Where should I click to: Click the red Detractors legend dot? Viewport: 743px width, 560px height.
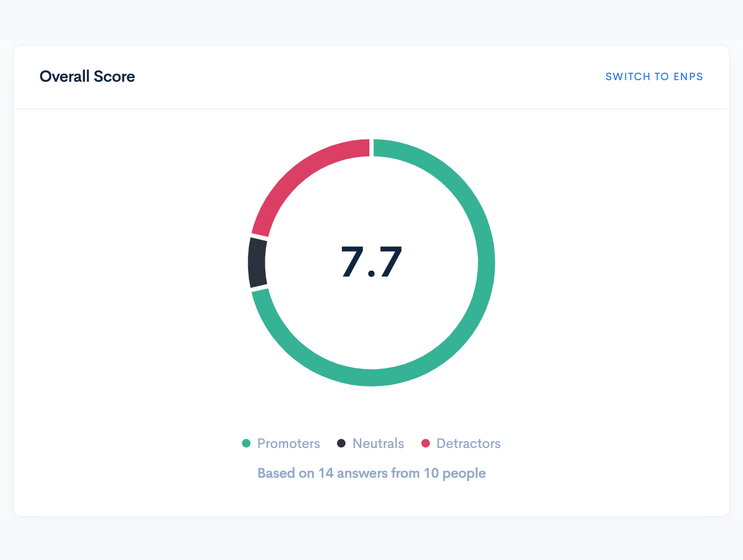(x=426, y=443)
